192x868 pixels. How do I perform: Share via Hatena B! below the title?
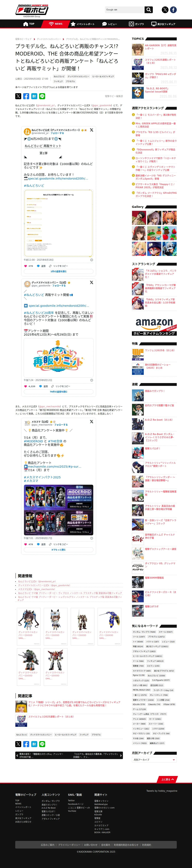coord(34,96)
